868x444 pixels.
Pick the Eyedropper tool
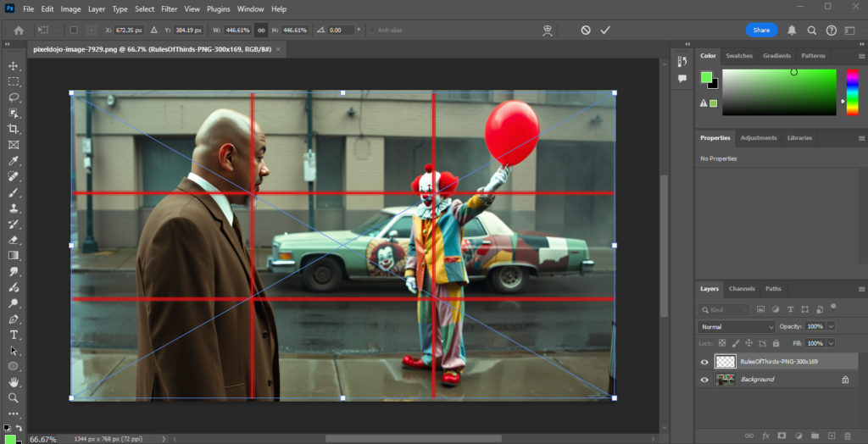14,161
